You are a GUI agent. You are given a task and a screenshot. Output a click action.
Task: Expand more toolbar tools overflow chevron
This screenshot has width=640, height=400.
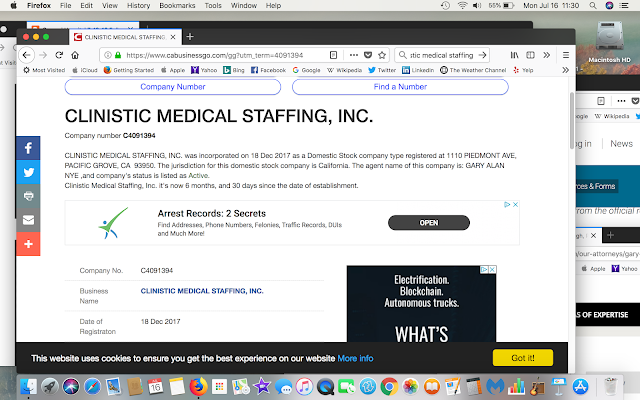click(547, 55)
